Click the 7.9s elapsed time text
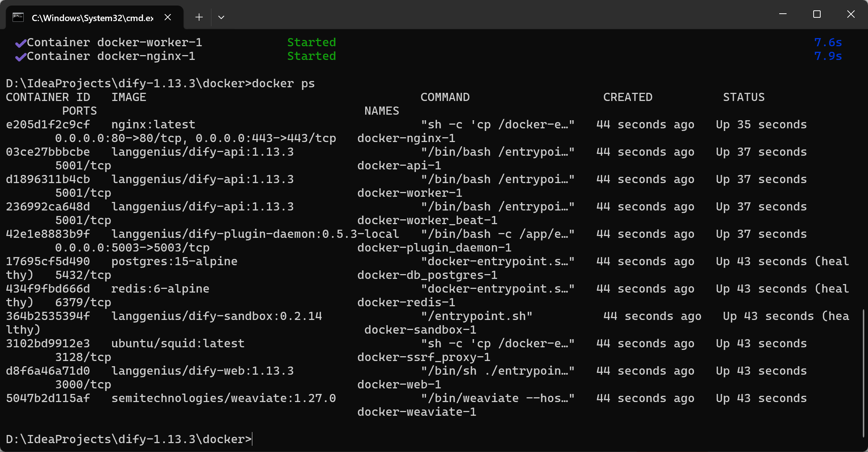This screenshot has height=452, width=868. pos(828,56)
